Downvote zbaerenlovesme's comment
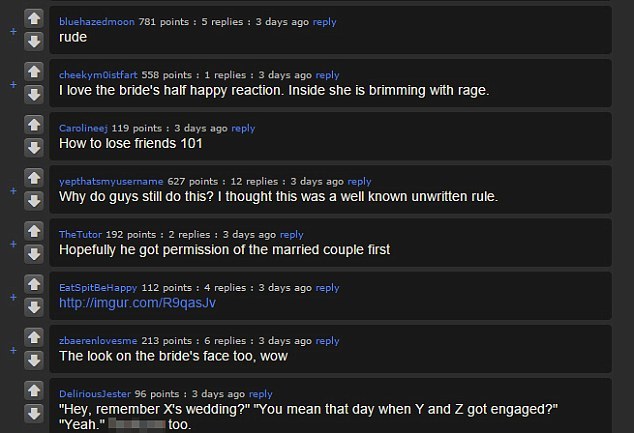The height and width of the screenshot is (433, 634). click(x=34, y=360)
